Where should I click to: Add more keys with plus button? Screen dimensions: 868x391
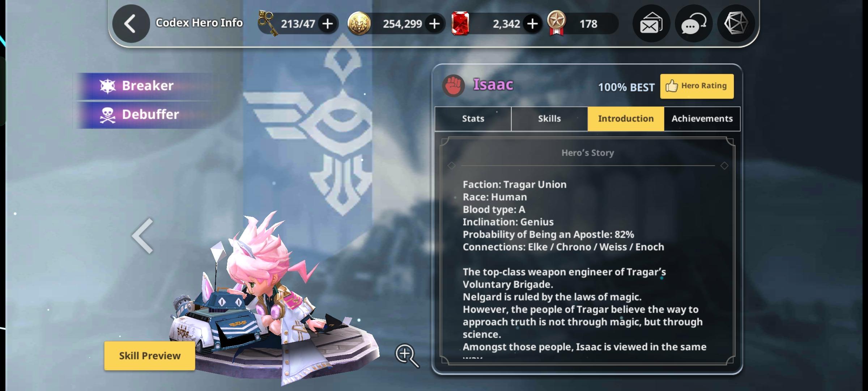point(328,24)
